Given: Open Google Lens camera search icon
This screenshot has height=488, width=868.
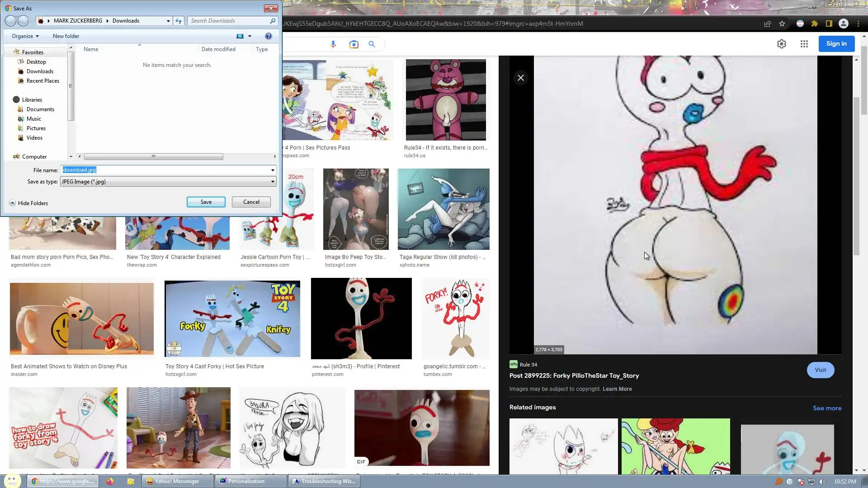Looking at the screenshot, I should [354, 44].
